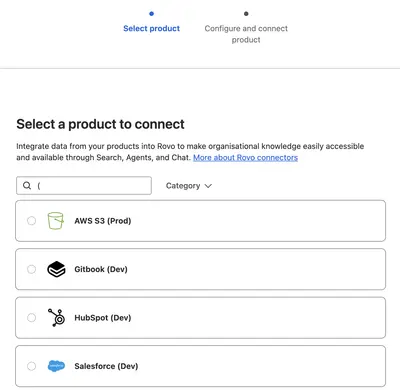Select the Salesforce (Dev) radio button

[x=31, y=366]
